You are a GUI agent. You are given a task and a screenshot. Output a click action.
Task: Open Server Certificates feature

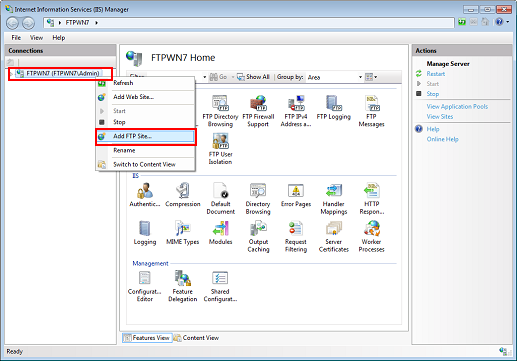click(334, 236)
